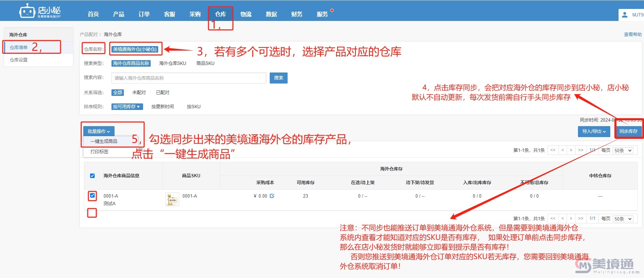This screenshot has width=644, height=278.
Task: Open the 按可用库存 sort dropdown
Action: [127, 107]
